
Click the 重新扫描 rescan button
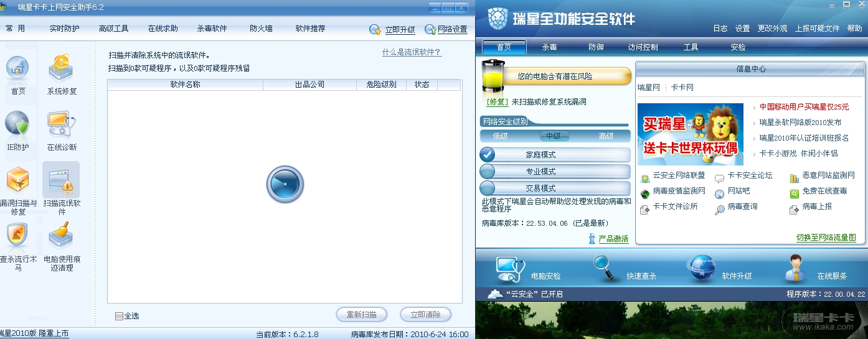tap(362, 314)
